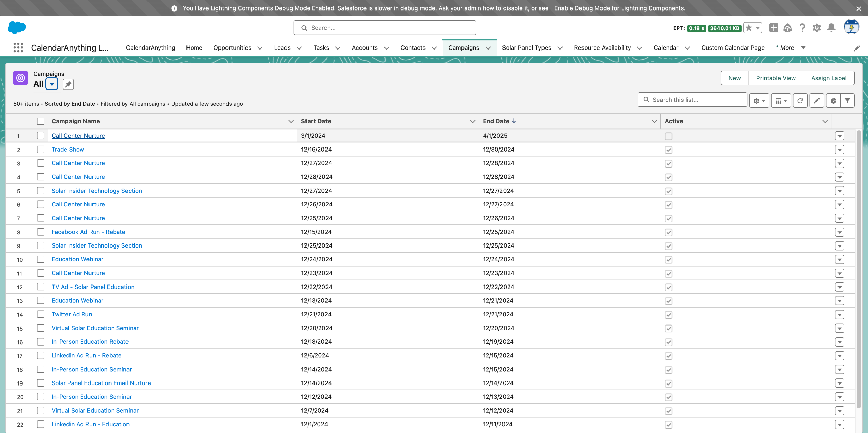
Task: Open the Education Webinar link in row 10
Action: [77, 259]
